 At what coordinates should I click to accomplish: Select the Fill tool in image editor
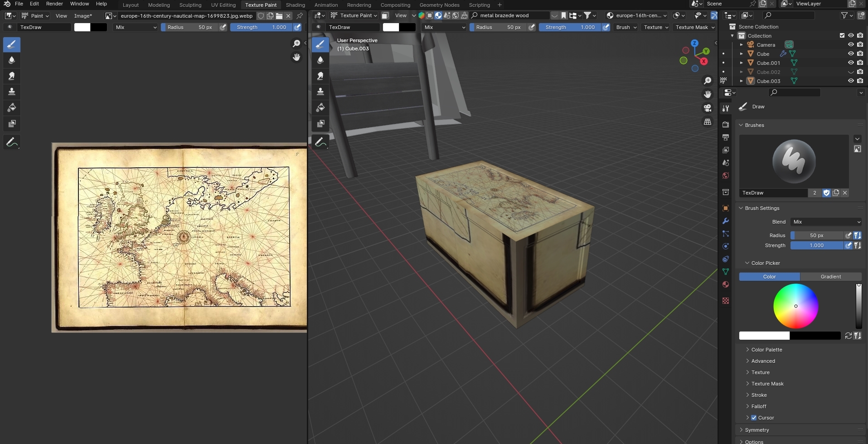click(x=12, y=107)
